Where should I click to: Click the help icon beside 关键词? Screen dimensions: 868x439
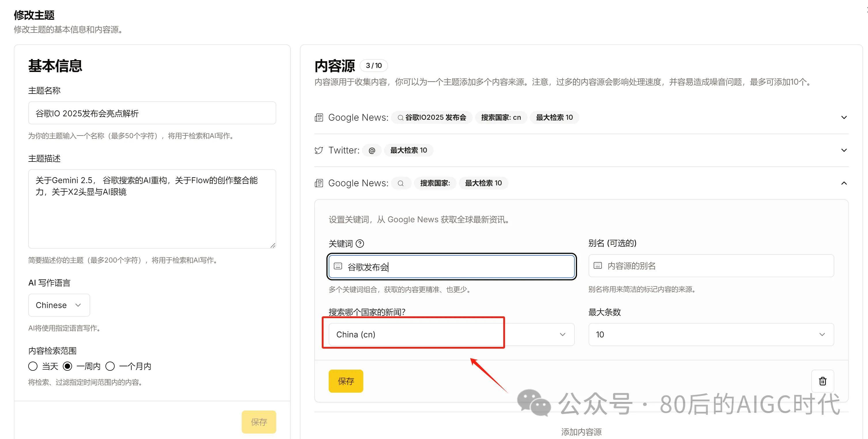[360, 244]
